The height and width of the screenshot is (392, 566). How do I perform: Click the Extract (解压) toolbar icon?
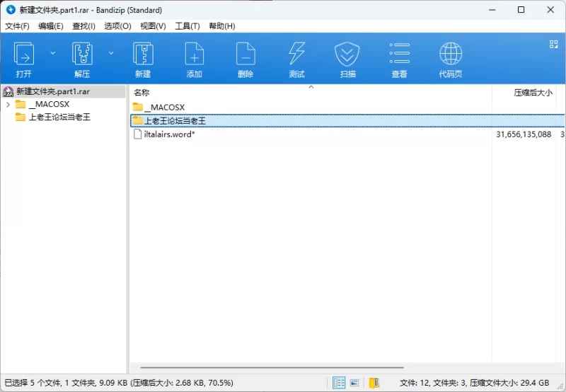coord(82,54)
